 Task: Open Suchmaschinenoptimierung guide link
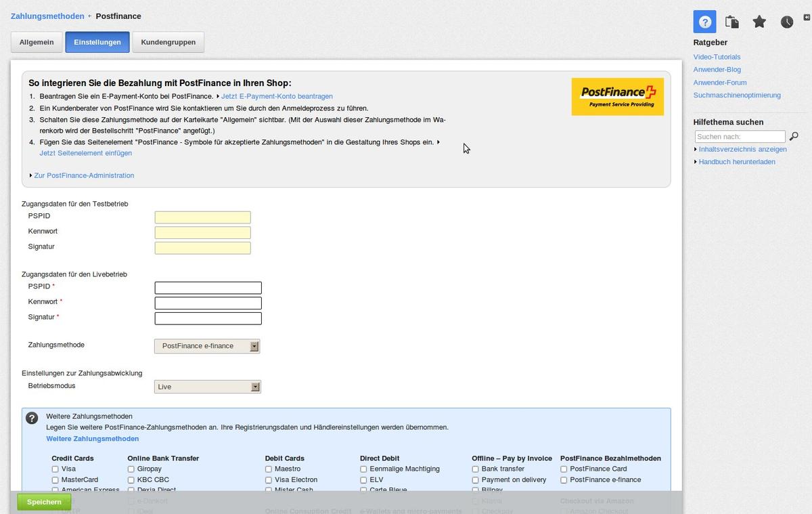point(737,95)
